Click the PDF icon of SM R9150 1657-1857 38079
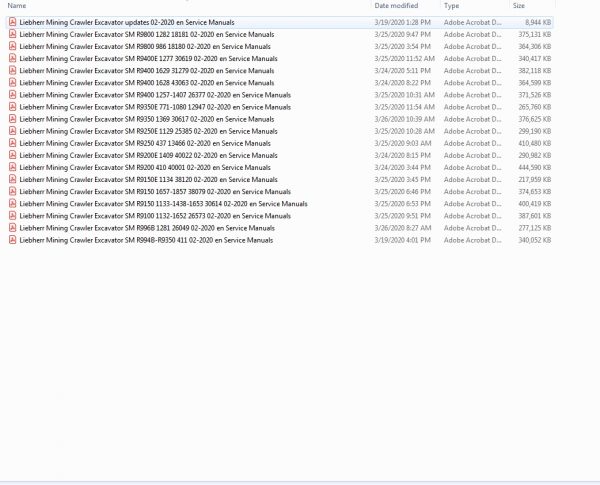600x485 pixels. point(13,191)
